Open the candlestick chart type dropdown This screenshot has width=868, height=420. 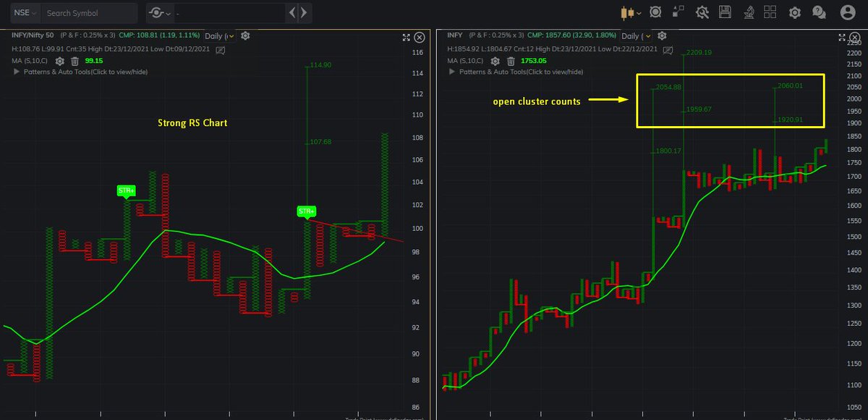(630, 12)
